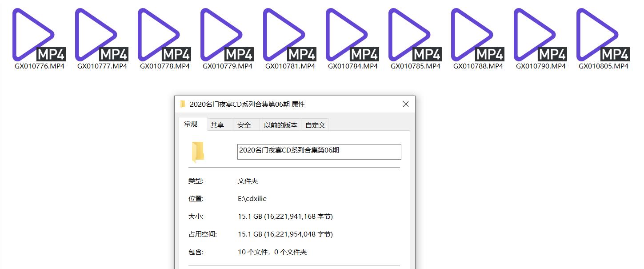Click the folder icon in the properties title bar
The image size is (644, 269).
click(183, 104)
